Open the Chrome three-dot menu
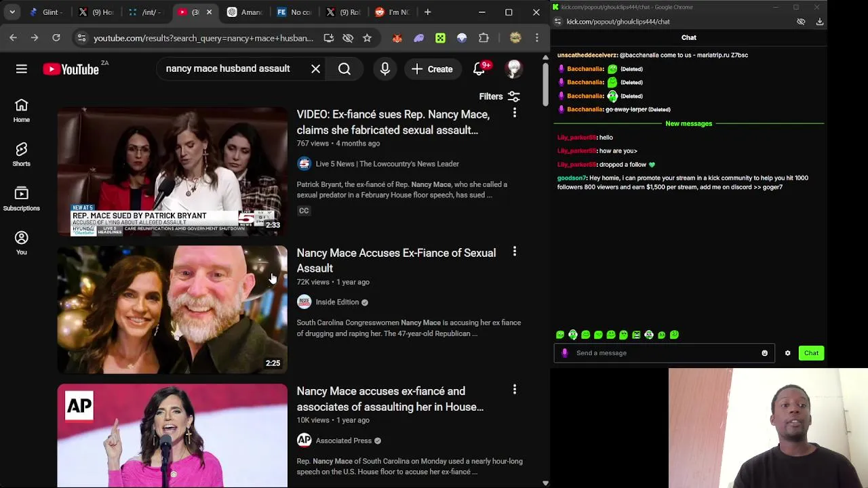868x488 pixels. tap(537, 38)
